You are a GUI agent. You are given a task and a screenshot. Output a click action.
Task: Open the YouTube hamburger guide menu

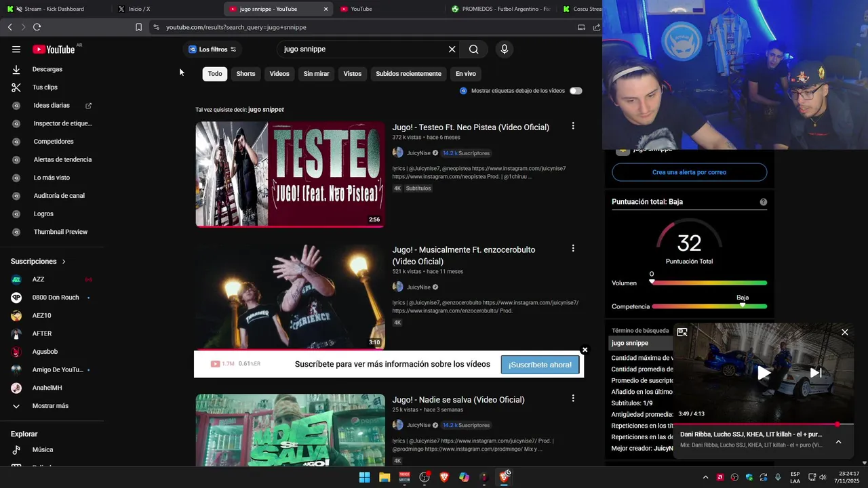tap(16, 49)
